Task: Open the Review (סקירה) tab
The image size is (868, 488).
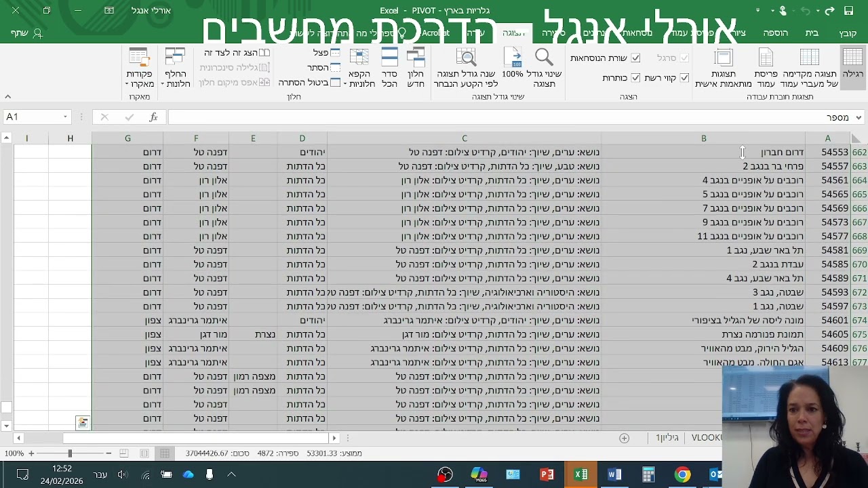Action: coord(553,33)
